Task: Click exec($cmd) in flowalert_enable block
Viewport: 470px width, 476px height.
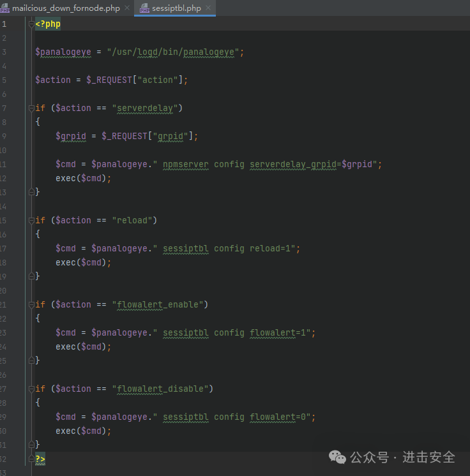Action: (x=81, y=346)
